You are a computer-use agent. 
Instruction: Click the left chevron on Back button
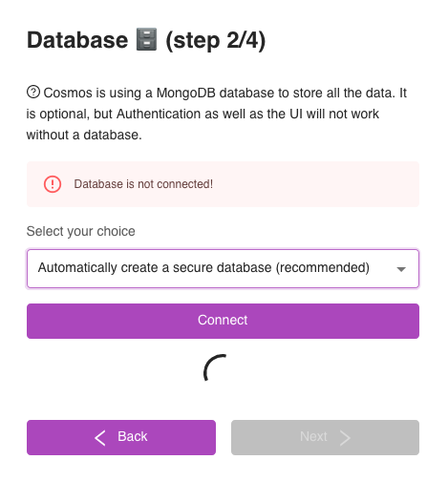pyautogui.click(x=100, y=438)
